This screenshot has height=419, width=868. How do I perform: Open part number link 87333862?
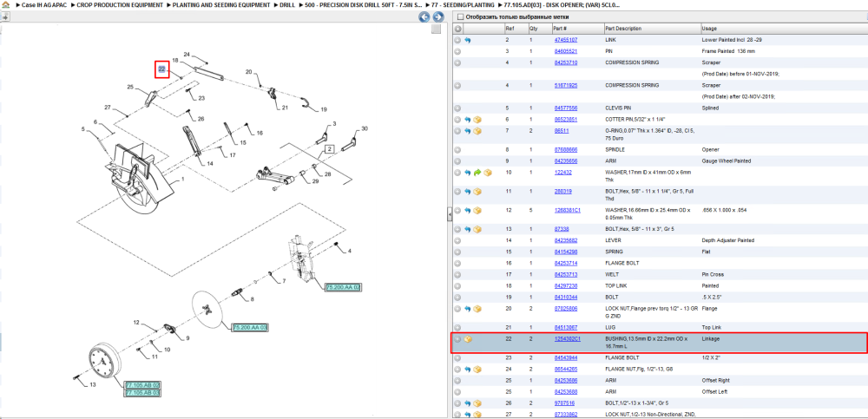click(x=566, y=414)
